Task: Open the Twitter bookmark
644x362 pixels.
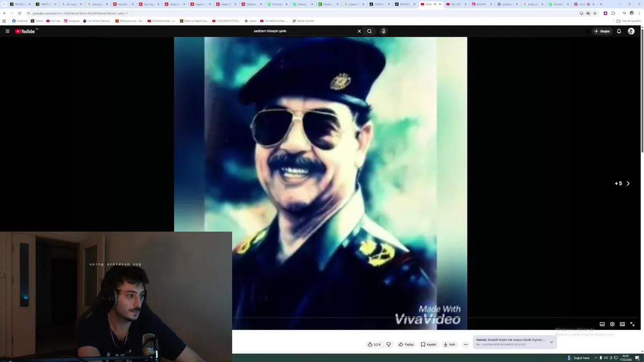Action: click(37, 21)
